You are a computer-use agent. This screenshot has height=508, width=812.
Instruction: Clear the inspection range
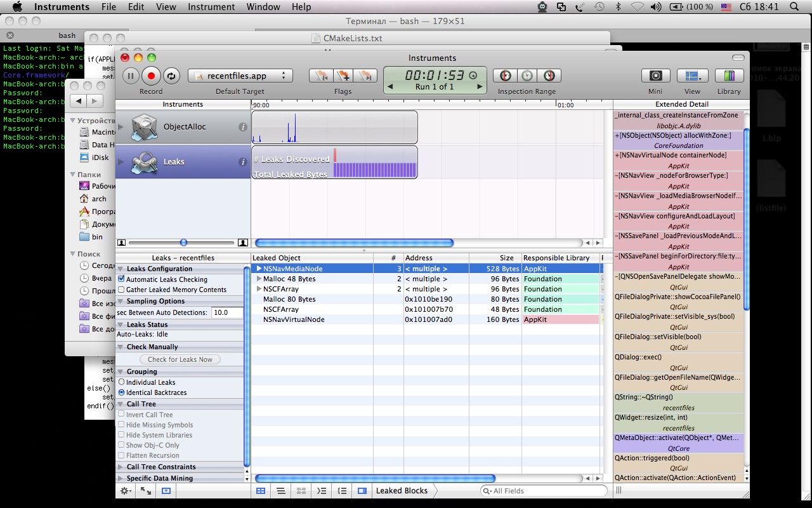click(527, 76)
